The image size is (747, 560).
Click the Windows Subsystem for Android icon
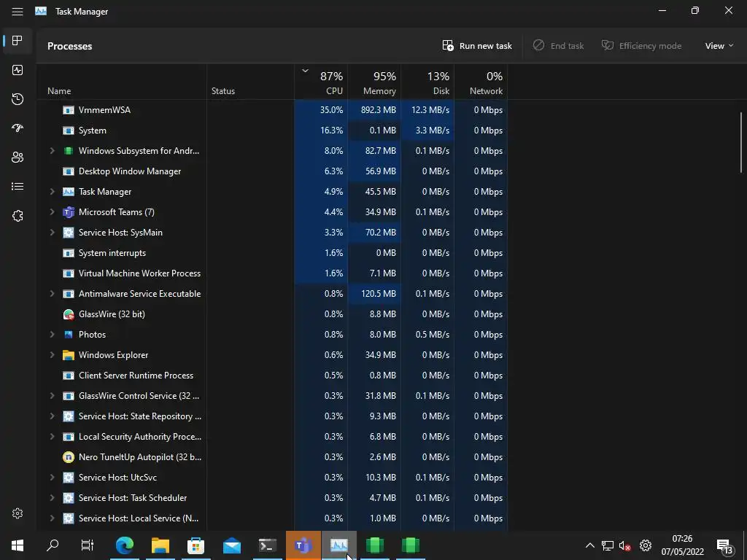[x=69, y=151]
